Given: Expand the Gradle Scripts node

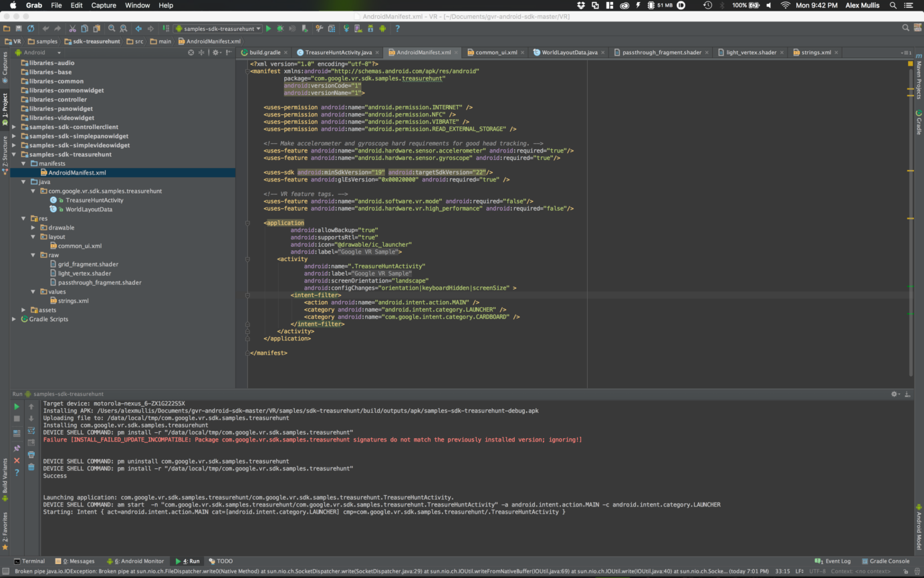Looking at the screenshot, I should click(x=14, y=319).
